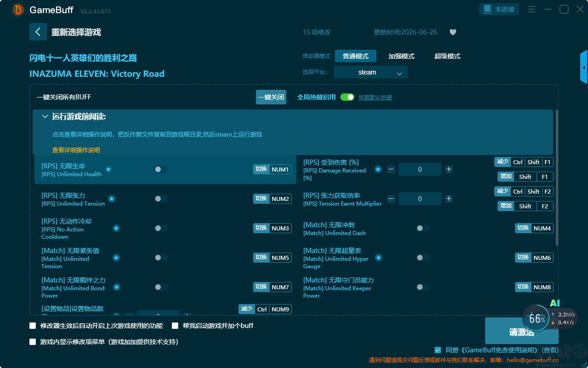Click the 张力获取倍率 value input field
This screenshot has height=368, width=588.
click(x=420, y=199)
